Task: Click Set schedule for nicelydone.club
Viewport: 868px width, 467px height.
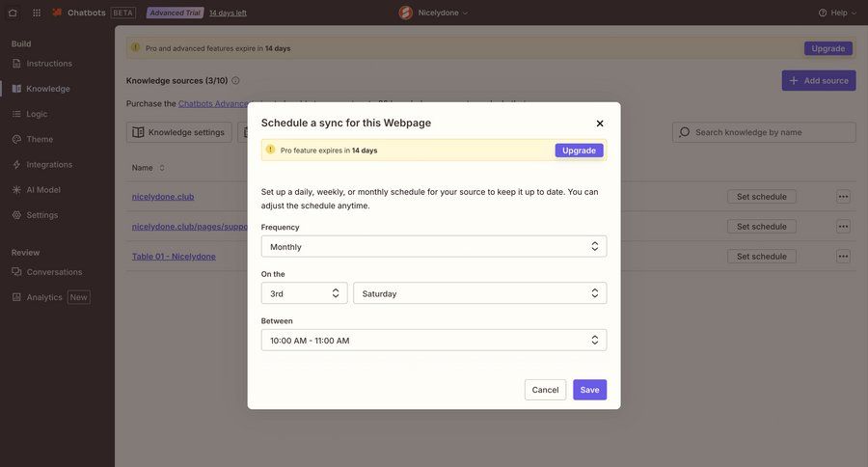Action: [762, 197]
